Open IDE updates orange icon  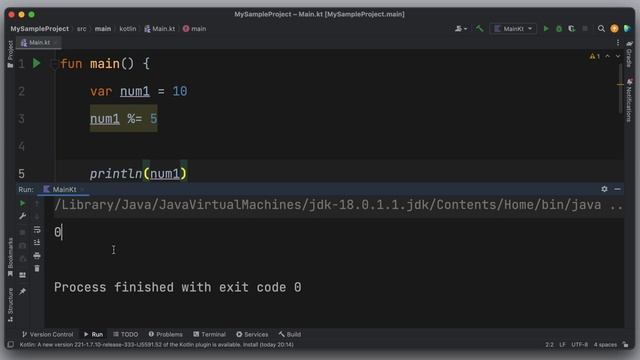(614, 29)
